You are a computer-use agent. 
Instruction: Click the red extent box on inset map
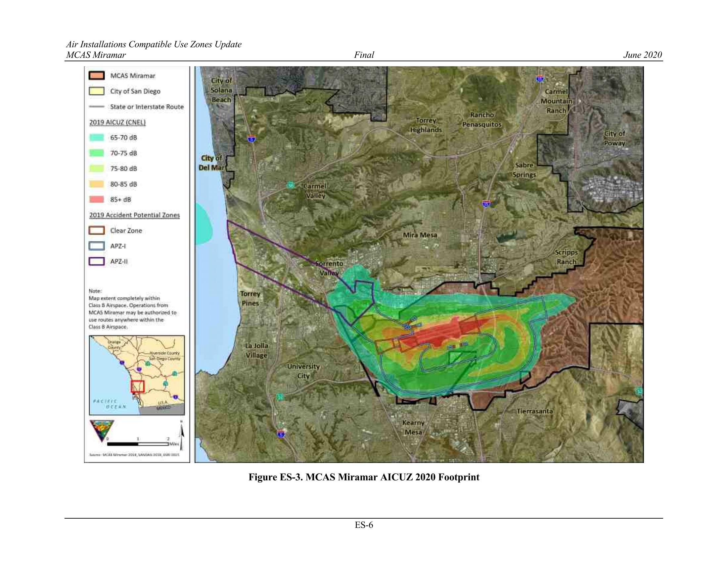pos(137,386)
